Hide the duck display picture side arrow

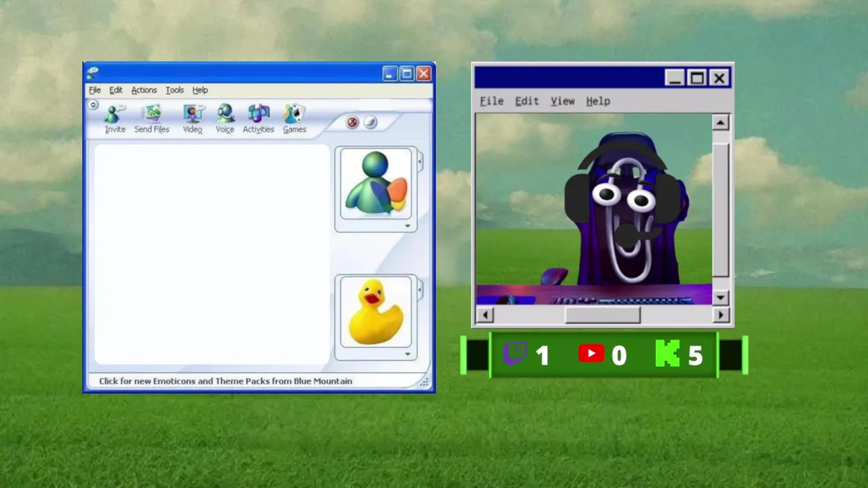pos(420,290)
